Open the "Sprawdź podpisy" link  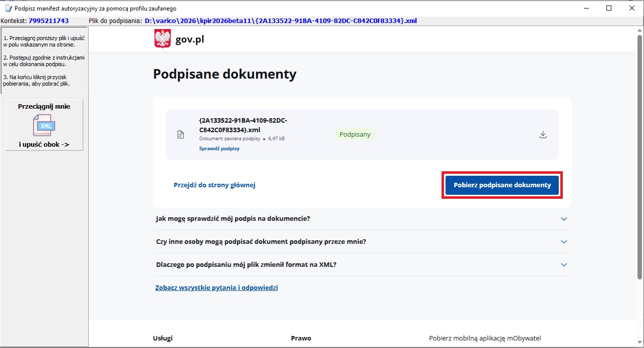tap(219, 149)
